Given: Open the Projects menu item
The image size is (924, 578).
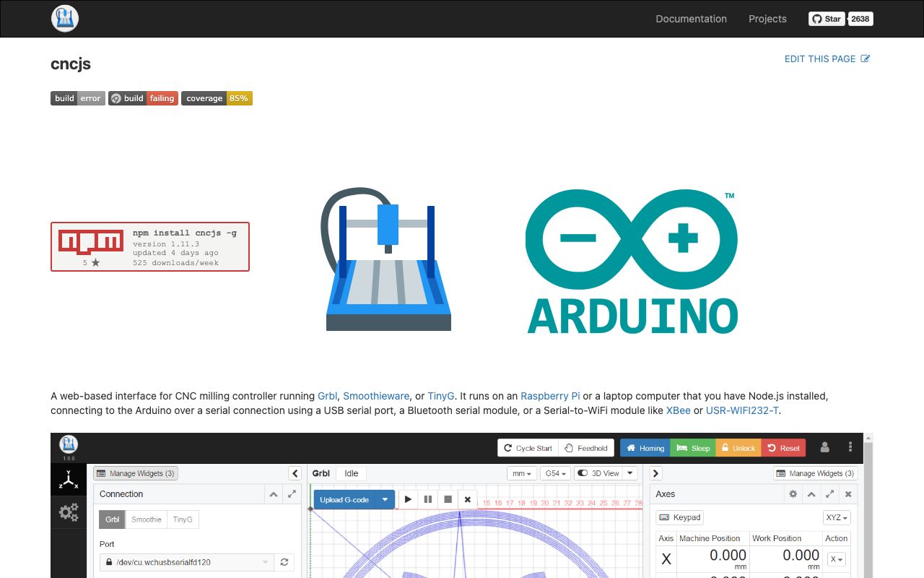Looking at the screenshot, I should [767, 19].
